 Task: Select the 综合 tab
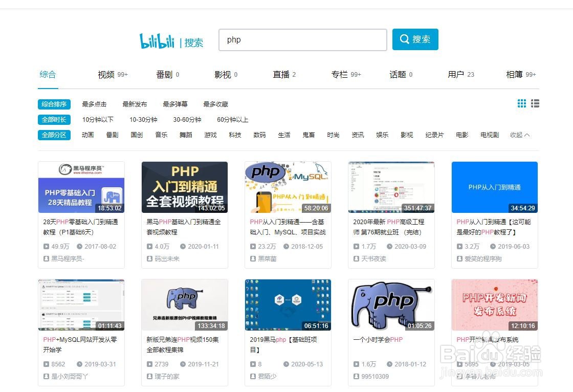48,75
